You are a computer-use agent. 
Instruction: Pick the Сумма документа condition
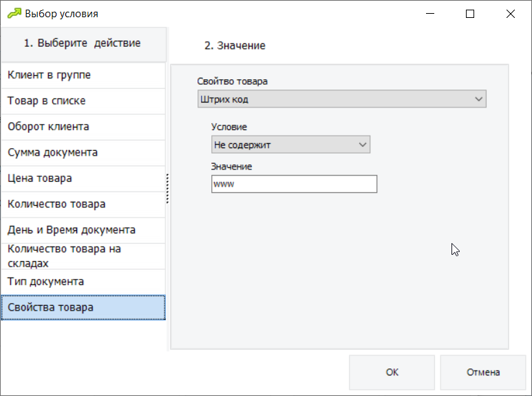83,152
